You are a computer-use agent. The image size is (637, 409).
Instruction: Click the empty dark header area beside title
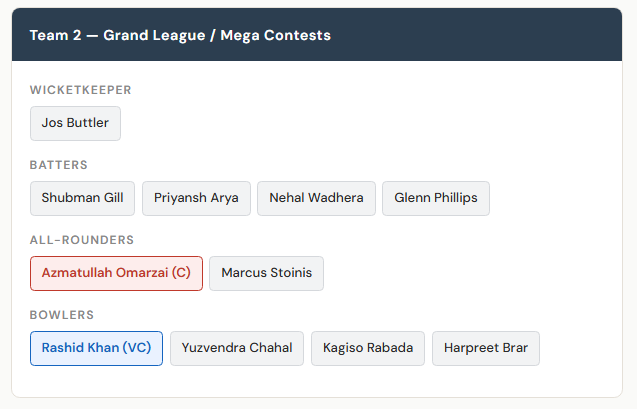tap(480, 35)
